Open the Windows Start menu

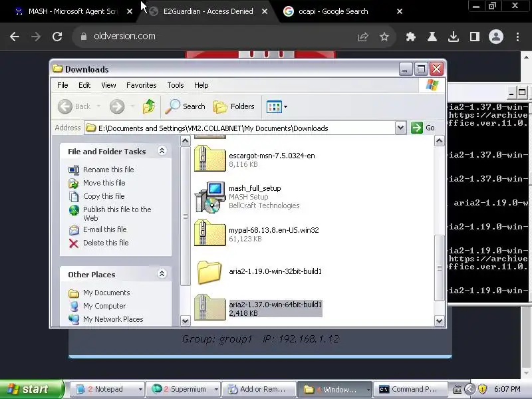pos(31,389)
